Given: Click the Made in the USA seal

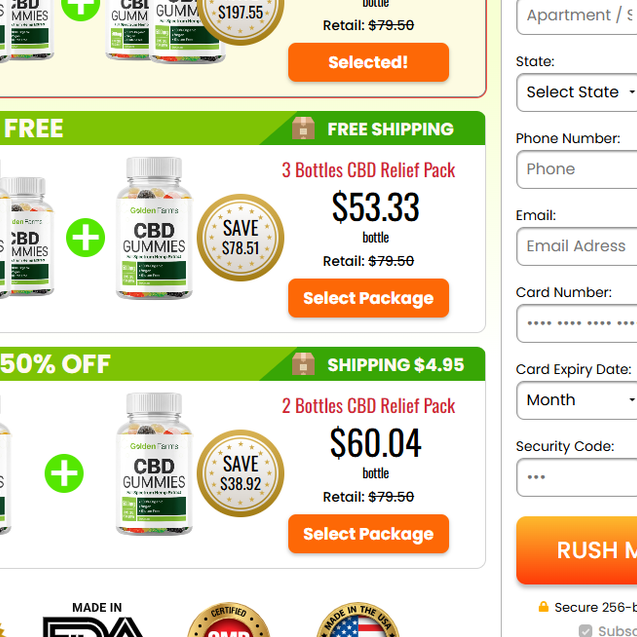Looking at the screenshot, I should tap(358, 620).
